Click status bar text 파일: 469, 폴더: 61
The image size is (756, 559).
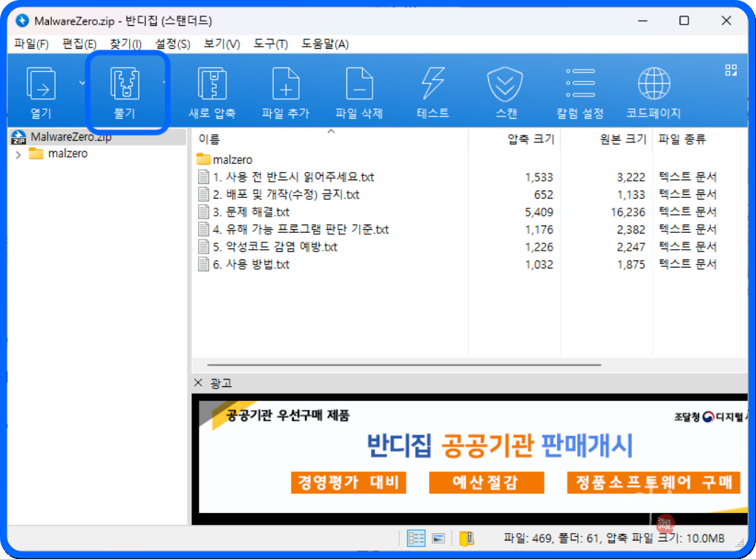coord(551,538)
